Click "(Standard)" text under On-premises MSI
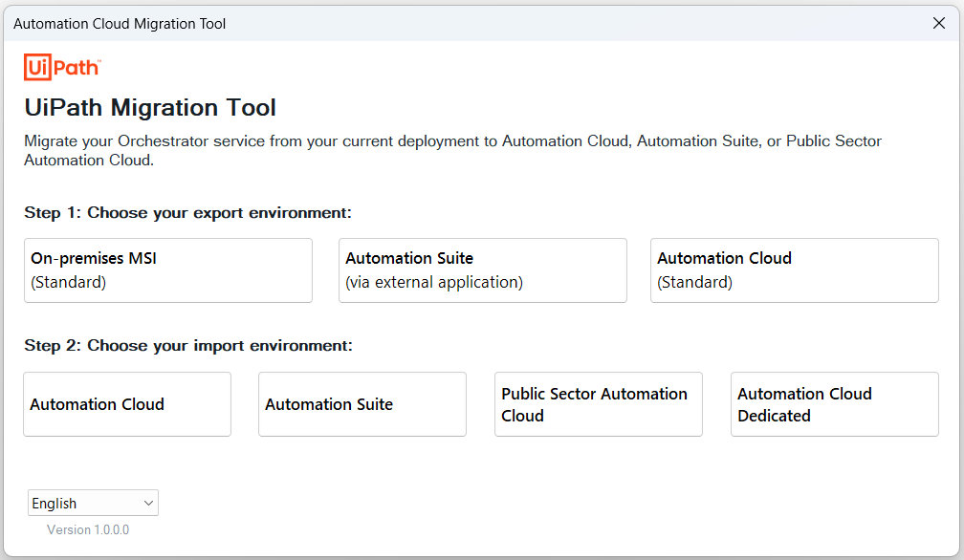Screen dimensions: 964x560 pos(68,282)
